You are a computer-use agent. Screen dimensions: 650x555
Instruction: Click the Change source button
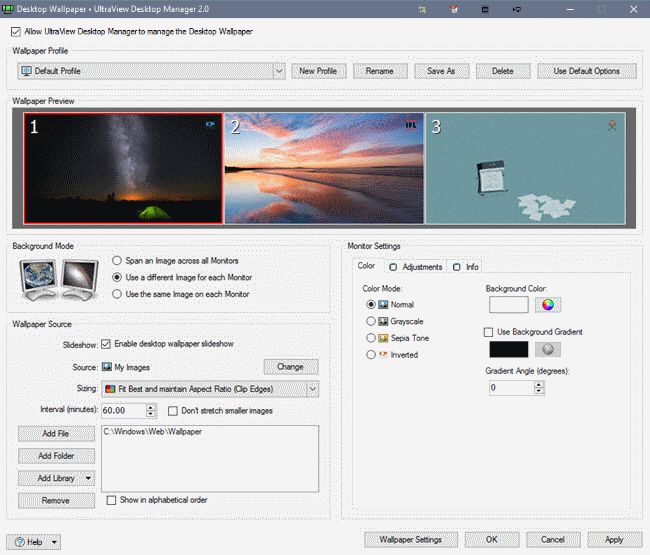coord(291,367)
